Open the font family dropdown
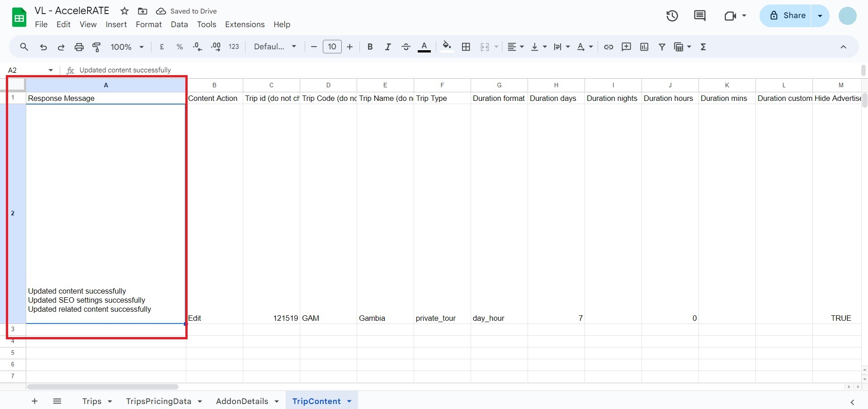The width and height of the screenshot is (868, 409). pyautogui.click(x=275, y=47)
